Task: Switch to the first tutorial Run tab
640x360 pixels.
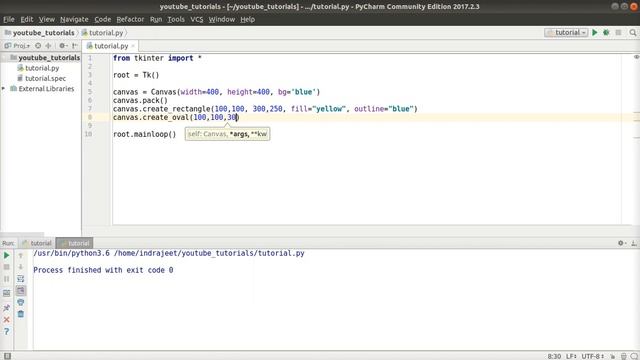Action: point(37,243)
